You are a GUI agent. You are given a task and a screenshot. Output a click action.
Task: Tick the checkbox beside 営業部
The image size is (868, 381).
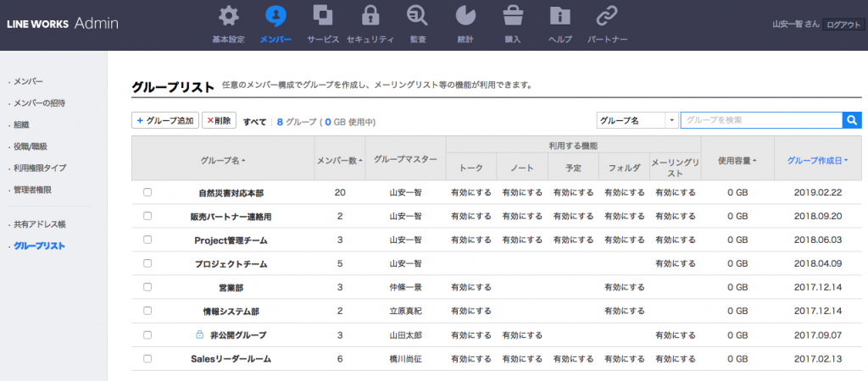tap(147, 287)
